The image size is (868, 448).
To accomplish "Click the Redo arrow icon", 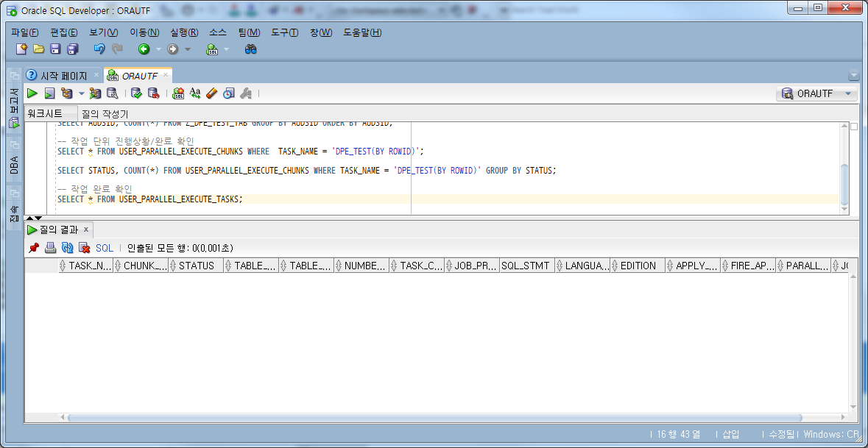I will pyautogui.click(x=117, y=49).
